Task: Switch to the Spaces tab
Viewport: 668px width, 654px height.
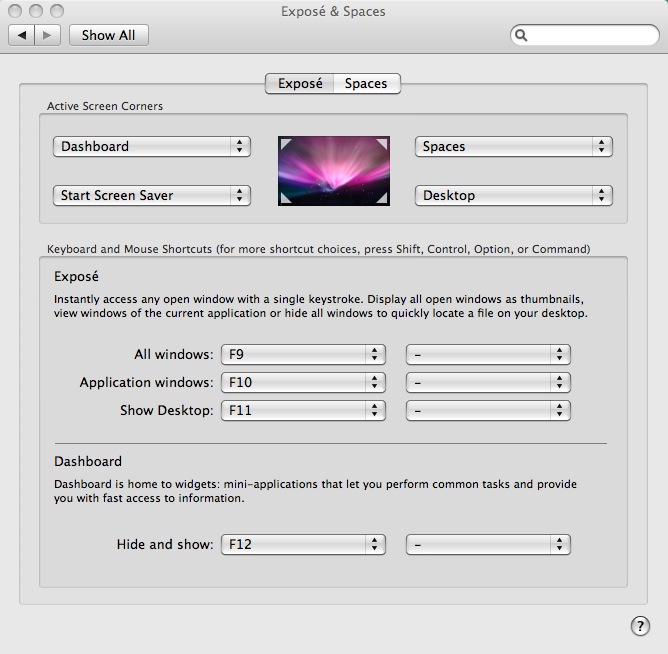Action: (x=366, y=84)
